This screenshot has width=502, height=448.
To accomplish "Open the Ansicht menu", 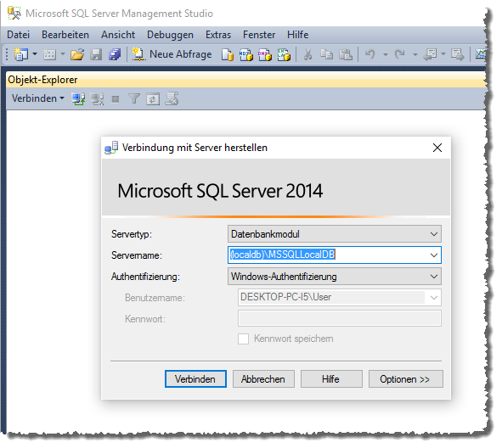I will 118,35.
